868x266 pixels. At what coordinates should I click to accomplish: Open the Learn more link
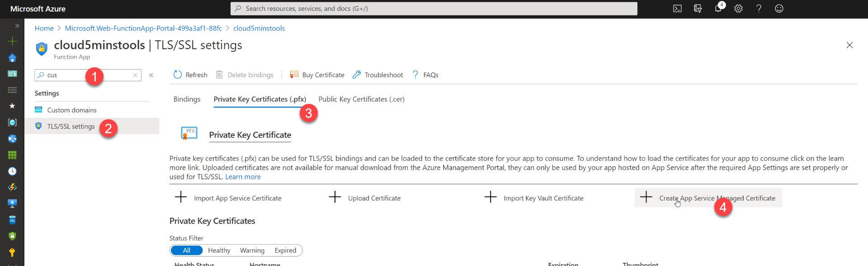coord(243,177)
